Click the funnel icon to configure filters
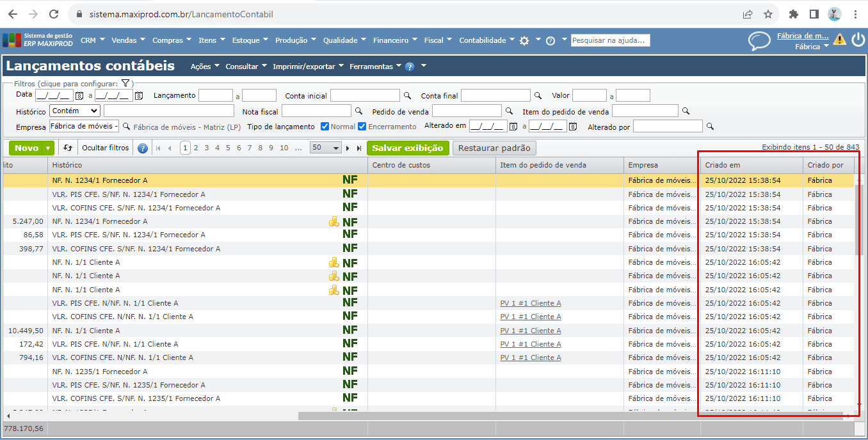Viewport: 868px width, 440px height. (x=125, y=83)
